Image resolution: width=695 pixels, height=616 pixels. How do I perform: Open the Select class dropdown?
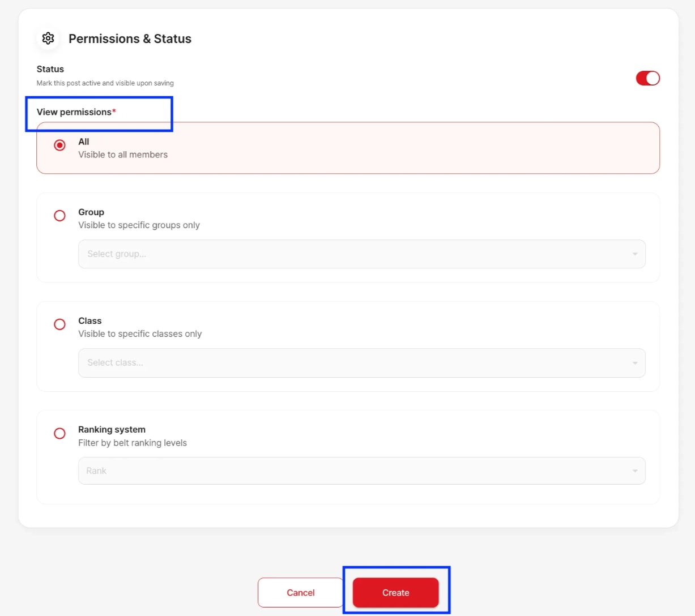(x=361, y=363)
